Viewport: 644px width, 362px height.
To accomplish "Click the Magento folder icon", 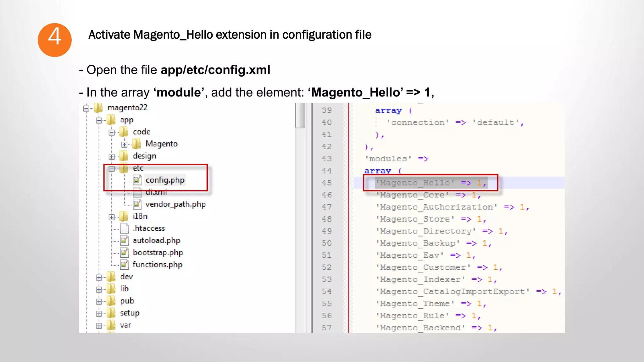I will tap(137, 144).
